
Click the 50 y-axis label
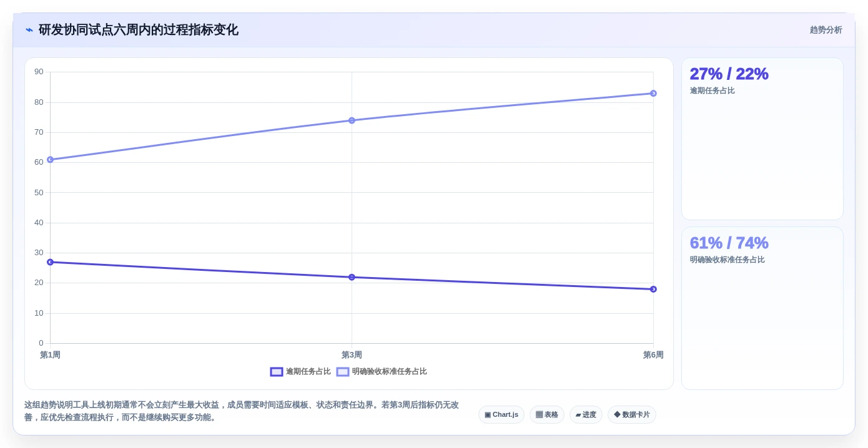point(39,193)
